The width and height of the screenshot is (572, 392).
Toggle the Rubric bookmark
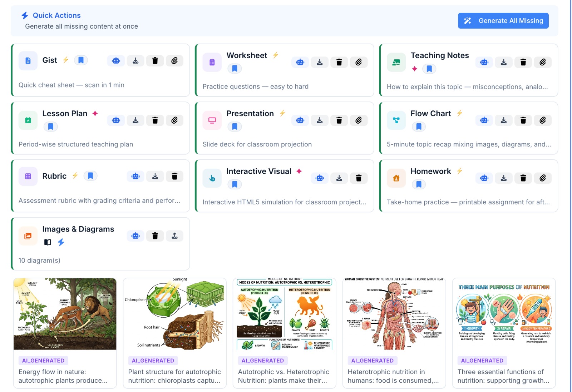pyautogui.click(x=90, y=176)
